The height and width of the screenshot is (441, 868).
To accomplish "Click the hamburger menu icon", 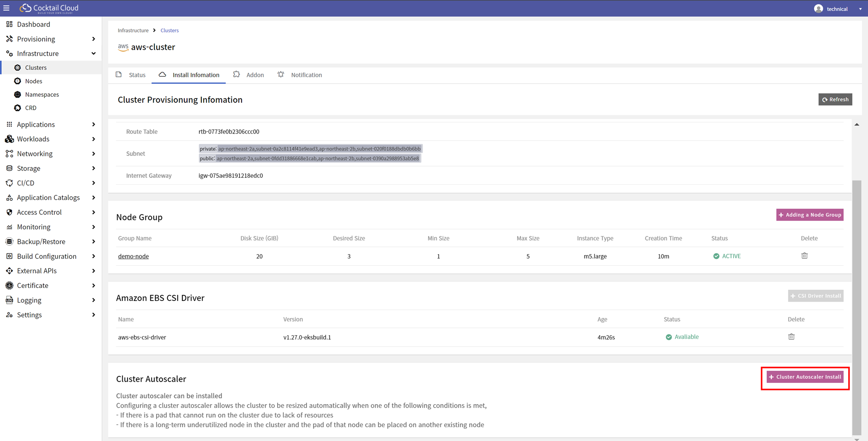I will point(7,8).
